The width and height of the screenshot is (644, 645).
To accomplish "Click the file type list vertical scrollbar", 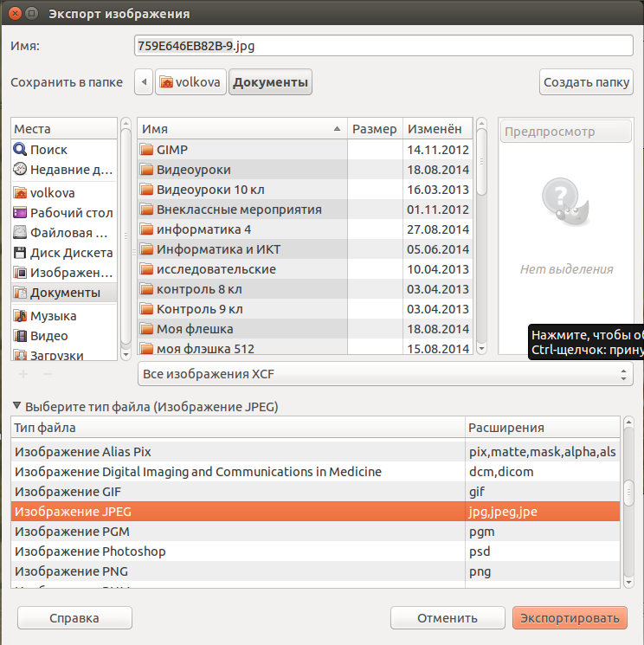I will 628,489.
